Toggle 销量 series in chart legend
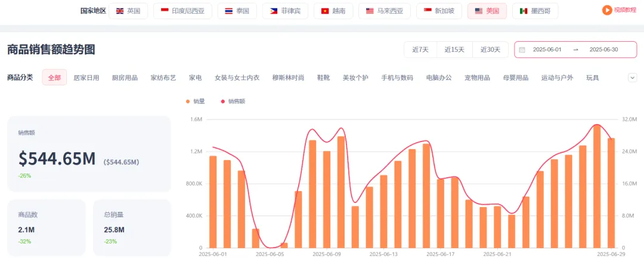 coord(196,101)
